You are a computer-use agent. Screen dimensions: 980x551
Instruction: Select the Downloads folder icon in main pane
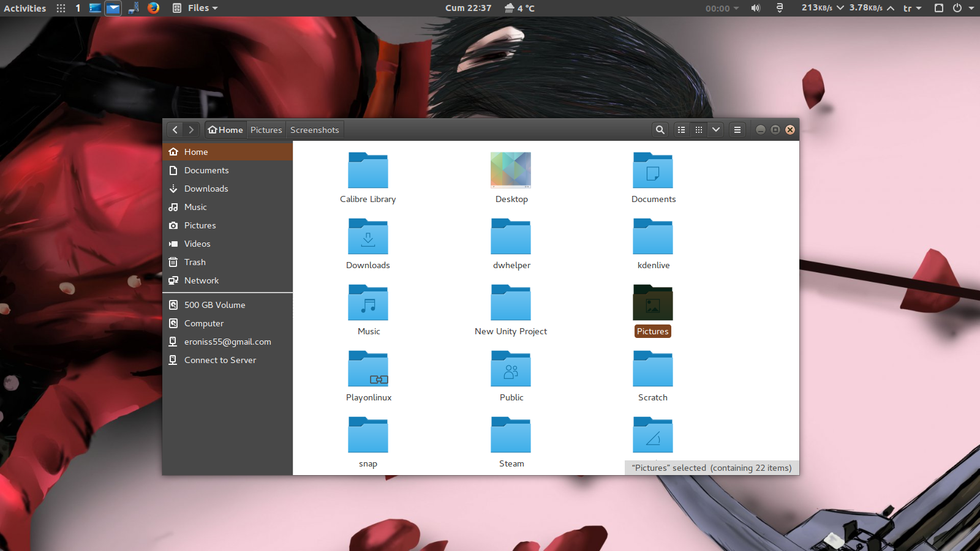(x=368, y=236)
